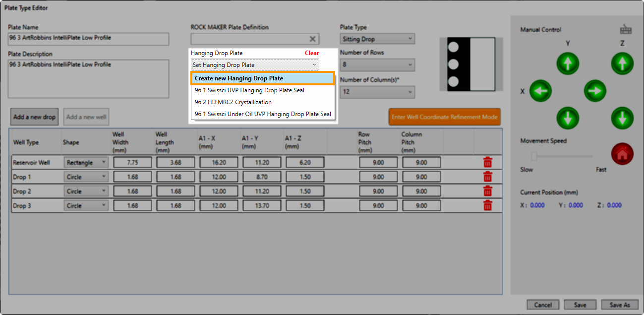Select Create new Hanging Drop Plate option
Viewport: 644px width, 315px height.
point(263,78)
